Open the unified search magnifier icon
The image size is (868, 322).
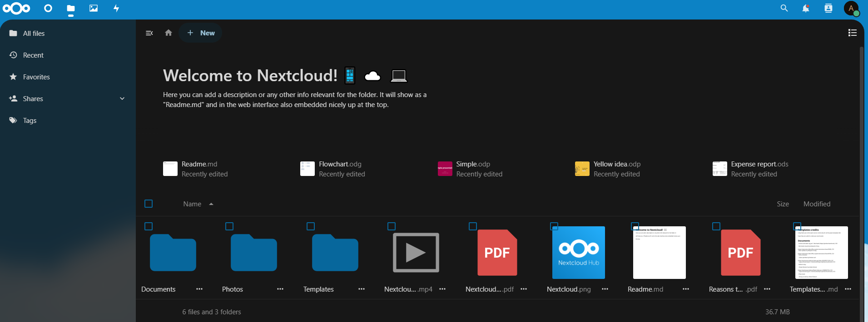784,8
